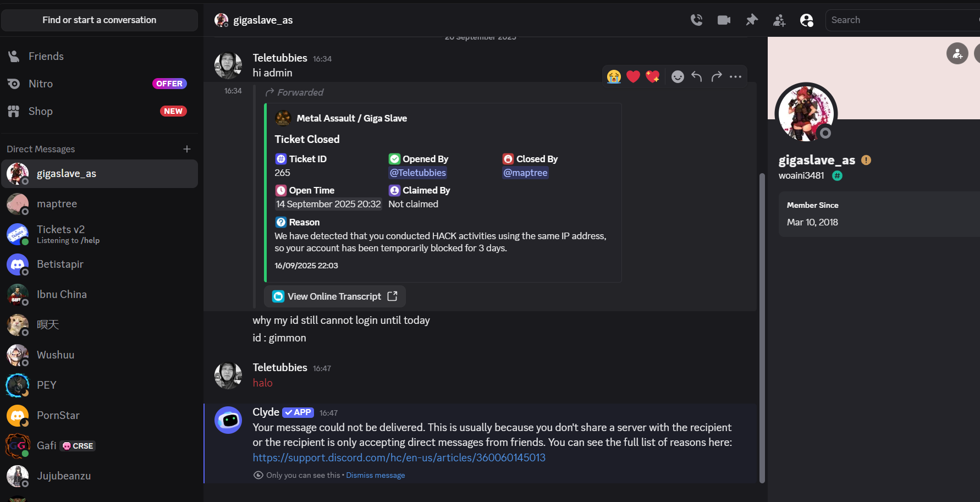Open the Friends tab

(46, 56)
